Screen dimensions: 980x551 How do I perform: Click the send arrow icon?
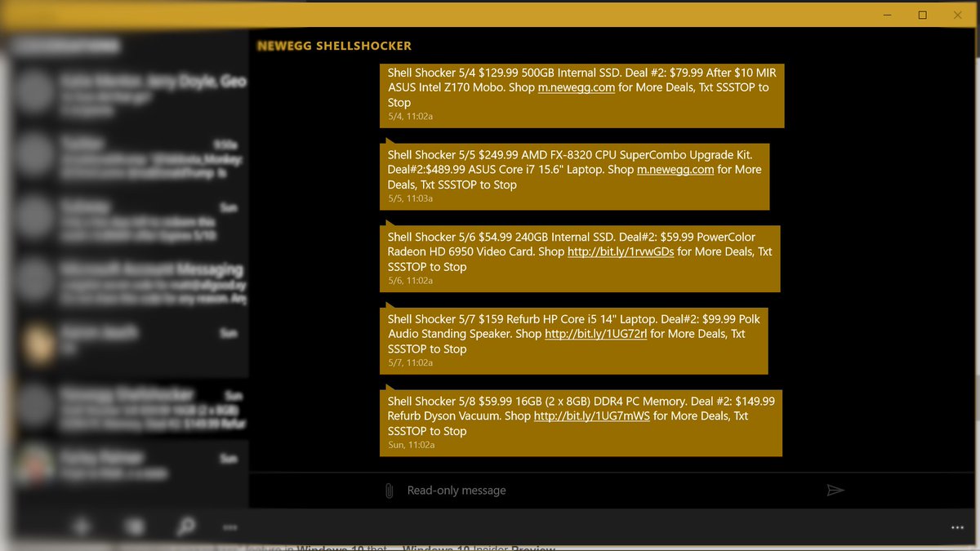point(835,490)
